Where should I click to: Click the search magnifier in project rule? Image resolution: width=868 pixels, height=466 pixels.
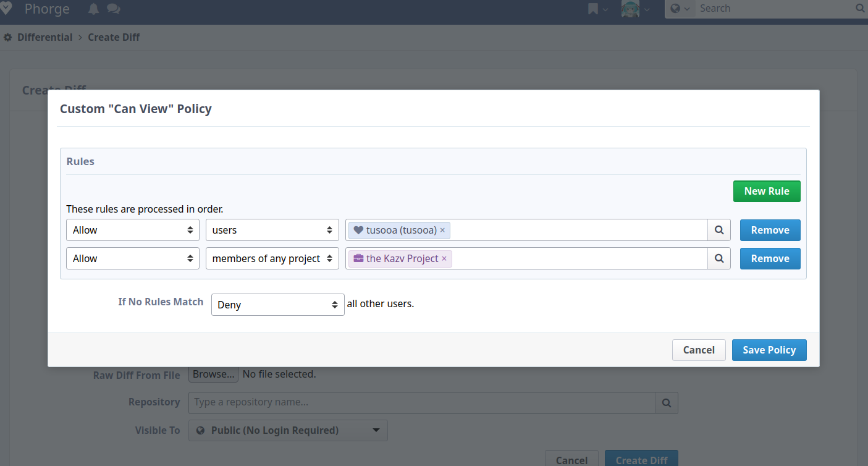tap(719, 258)
